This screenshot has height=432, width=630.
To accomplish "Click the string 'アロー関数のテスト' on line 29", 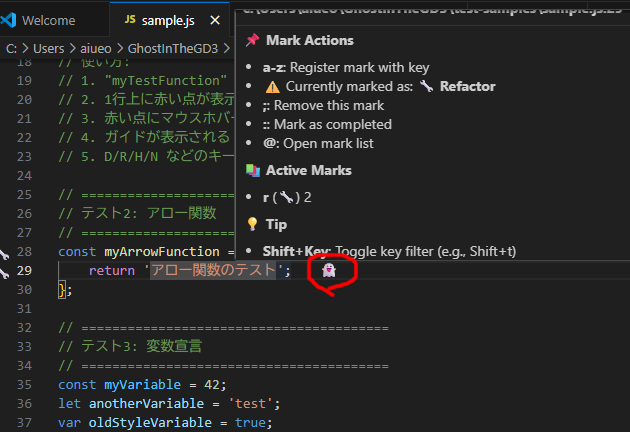I will click(213, 270).
